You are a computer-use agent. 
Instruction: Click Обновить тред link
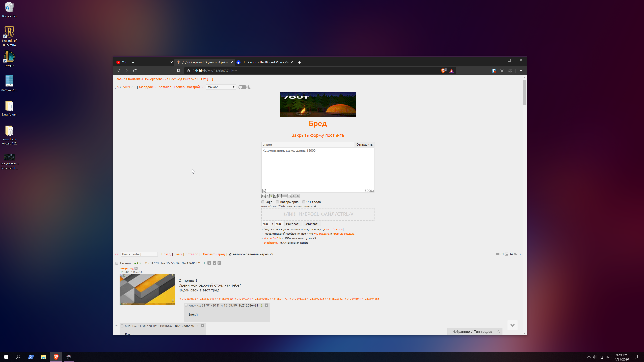pos(213,254)
